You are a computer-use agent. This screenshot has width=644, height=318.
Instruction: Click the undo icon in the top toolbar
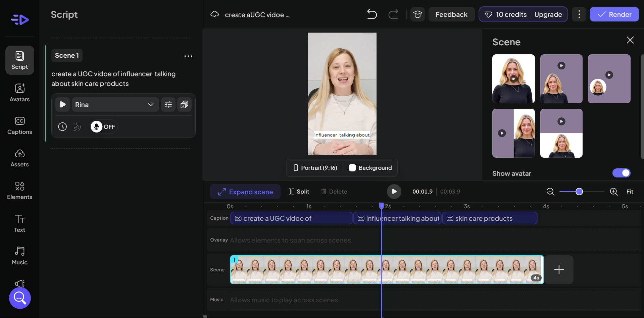tap(372, 14)
